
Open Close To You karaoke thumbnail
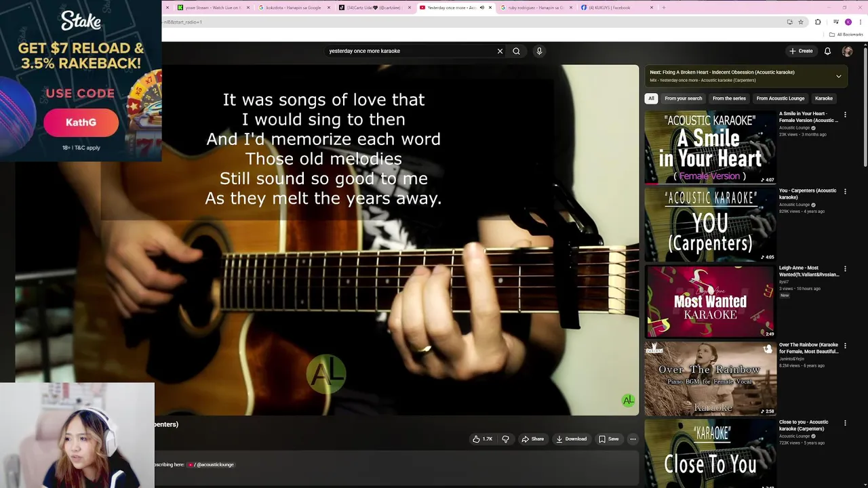coord(710,453)
